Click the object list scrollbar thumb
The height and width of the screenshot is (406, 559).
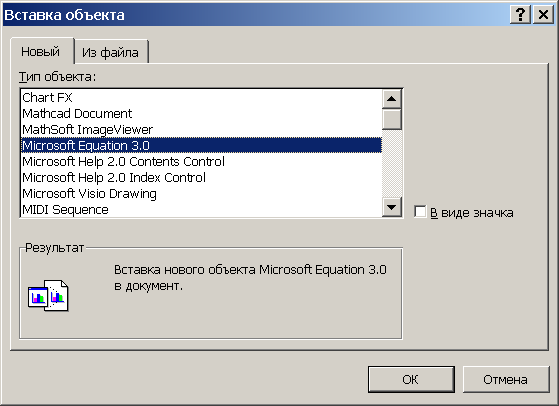click(391, 119)
